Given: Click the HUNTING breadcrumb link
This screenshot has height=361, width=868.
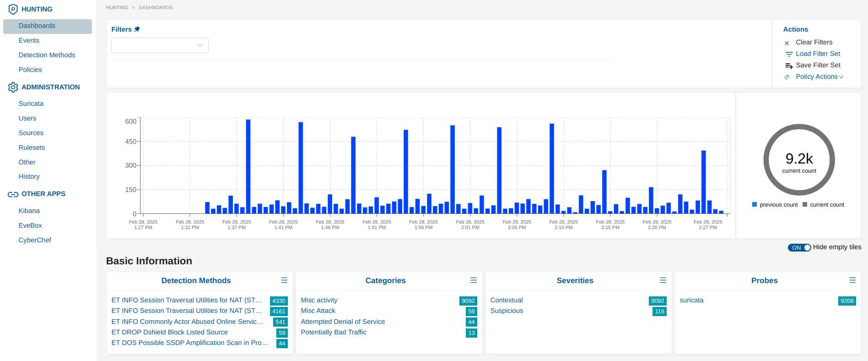Looking at the screenshot, I should click(x=117, y=8).
